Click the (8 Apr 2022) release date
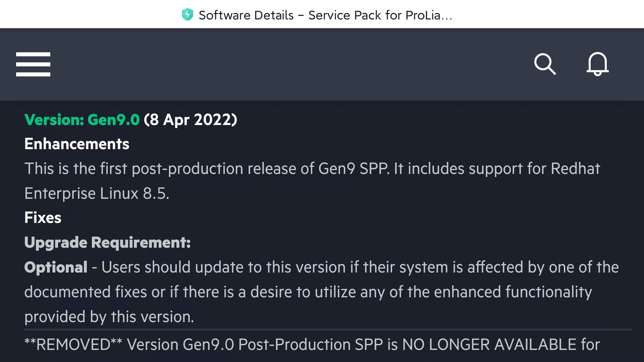This screenshot has width=644, height=362. (x=190, y=120)
